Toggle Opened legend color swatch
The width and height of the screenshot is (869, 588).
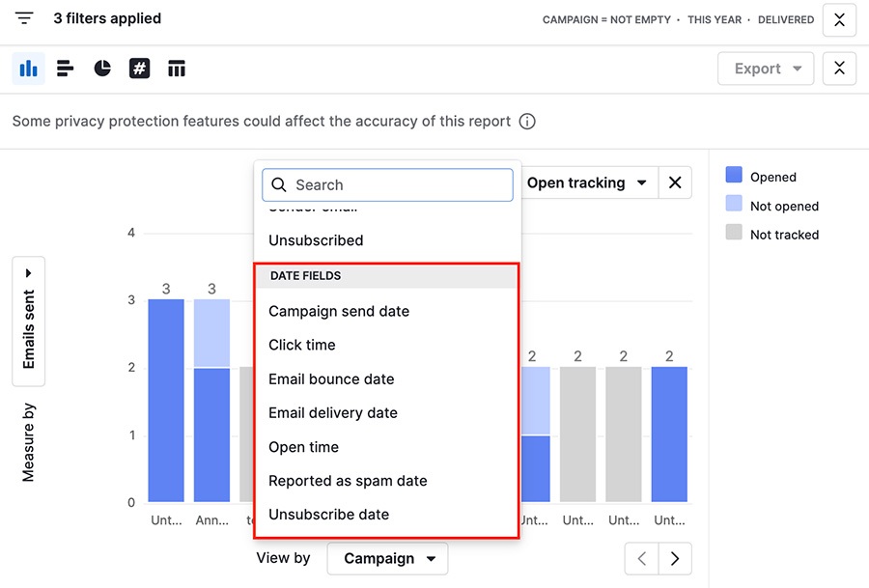pos(734,175)
